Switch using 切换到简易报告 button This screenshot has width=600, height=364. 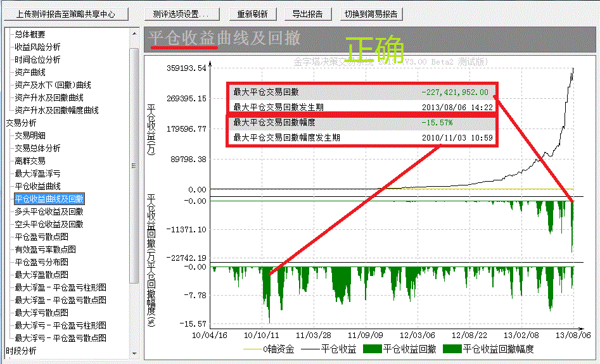371,14
